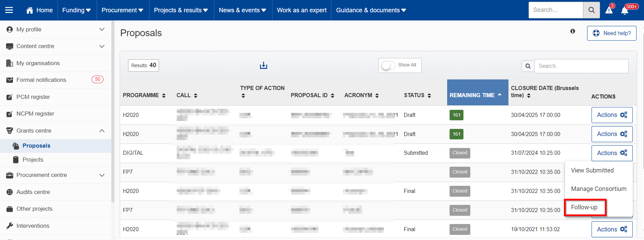Open the notifications bell icon
Image resolution: width=644 pixels, height=240 pixels.
625,11
